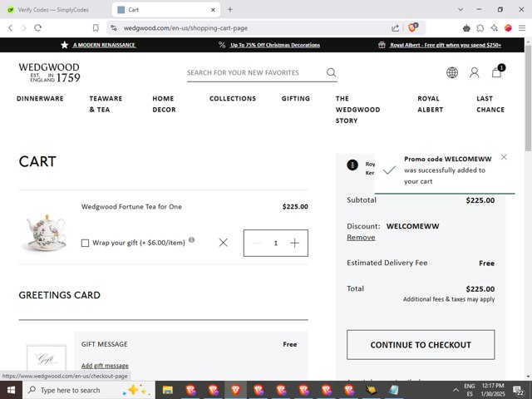Screen dimensions: 532x399
Task: Open the Royal Albert menu
Action: (x=431, y=104)
